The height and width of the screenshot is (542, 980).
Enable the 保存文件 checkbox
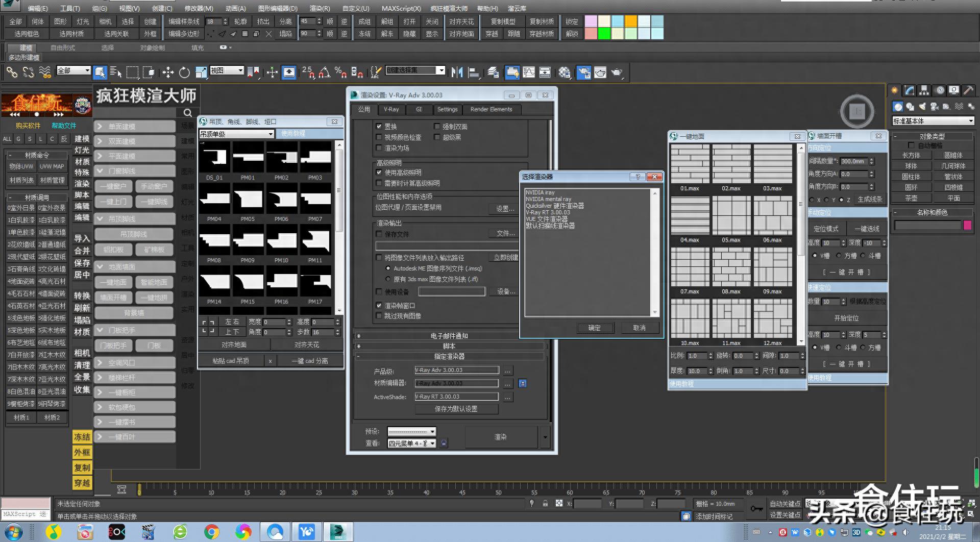[x=379, y=234]
